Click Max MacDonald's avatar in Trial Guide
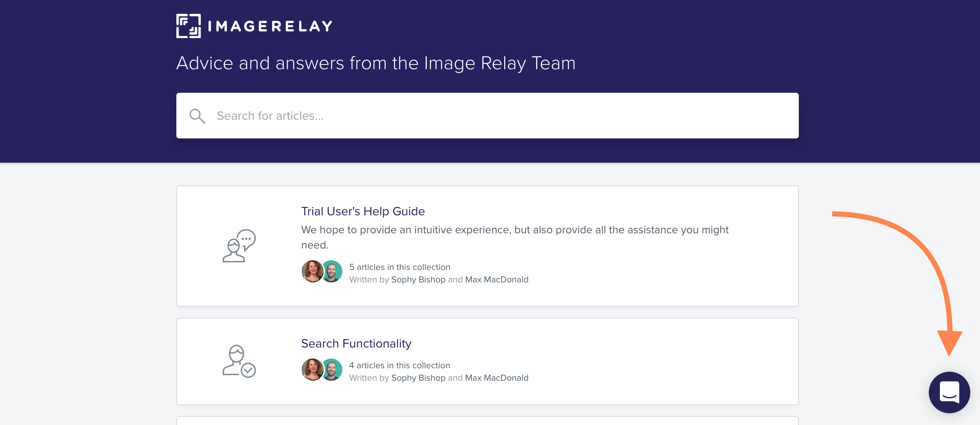The width and height of the screenshot is (980, 425). click(x=332, y=271)
